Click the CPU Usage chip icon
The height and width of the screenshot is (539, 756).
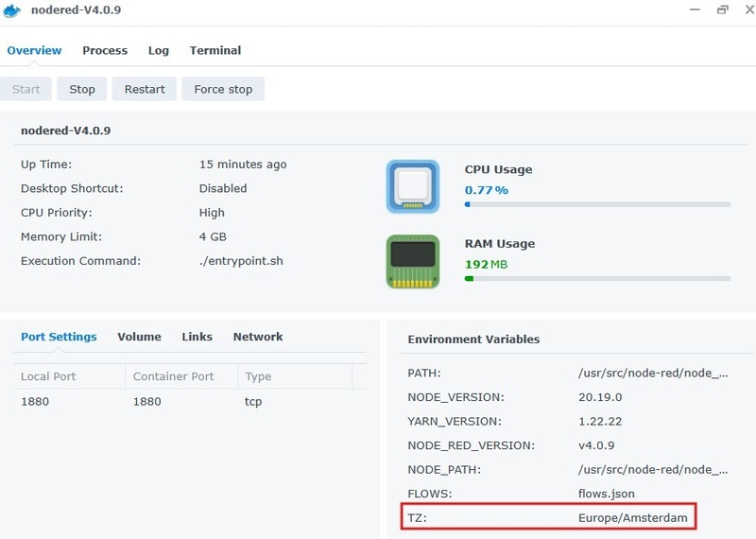413,186
